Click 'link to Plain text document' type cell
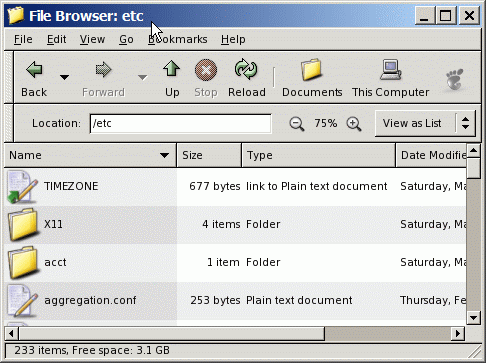Viewport: 486px width, 363px height. pos(317,186)
